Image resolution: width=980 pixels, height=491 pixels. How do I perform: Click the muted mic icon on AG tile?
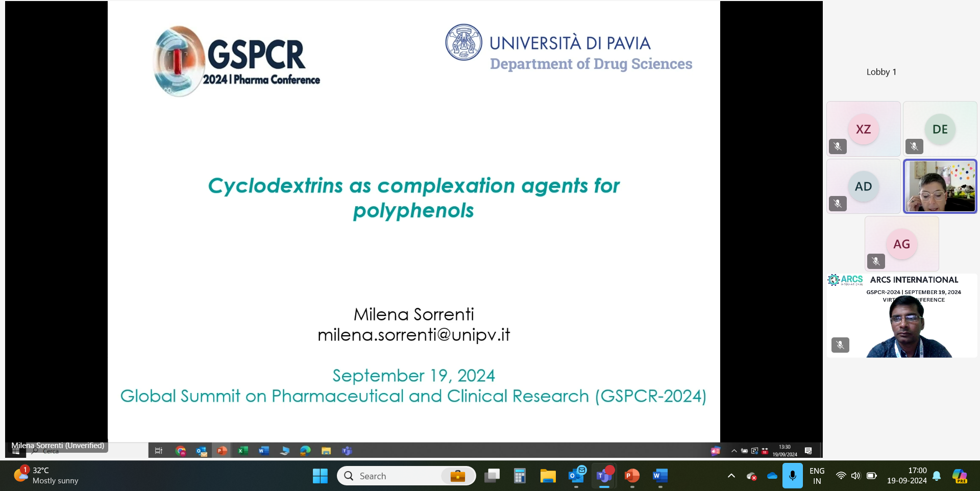pos(876,261)
